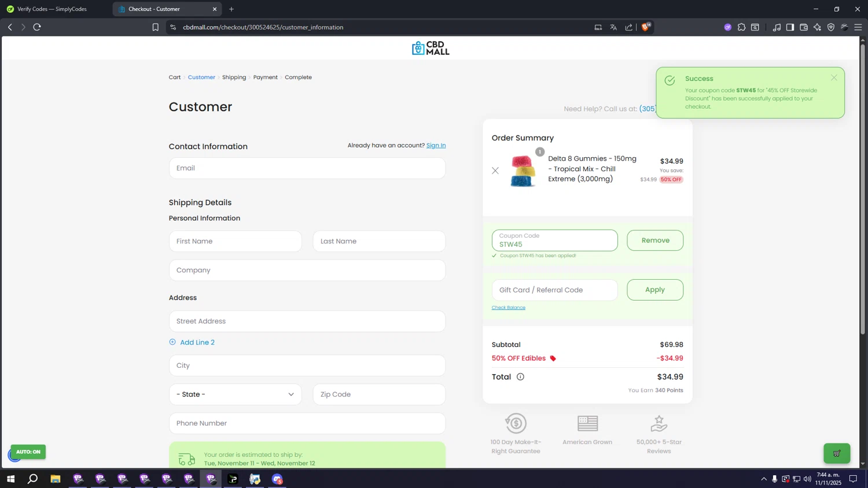Click the Phone Number field
Viewport: 868px width, 488px height.
click(x=307, y=423)
